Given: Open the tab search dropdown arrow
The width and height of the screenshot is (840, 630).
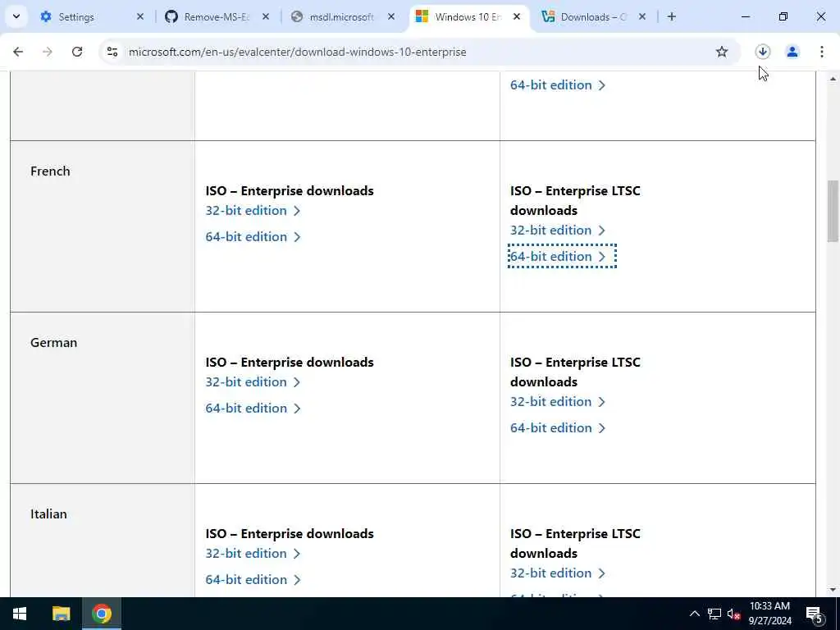Looking at the screenshot, I should (16, 16).
